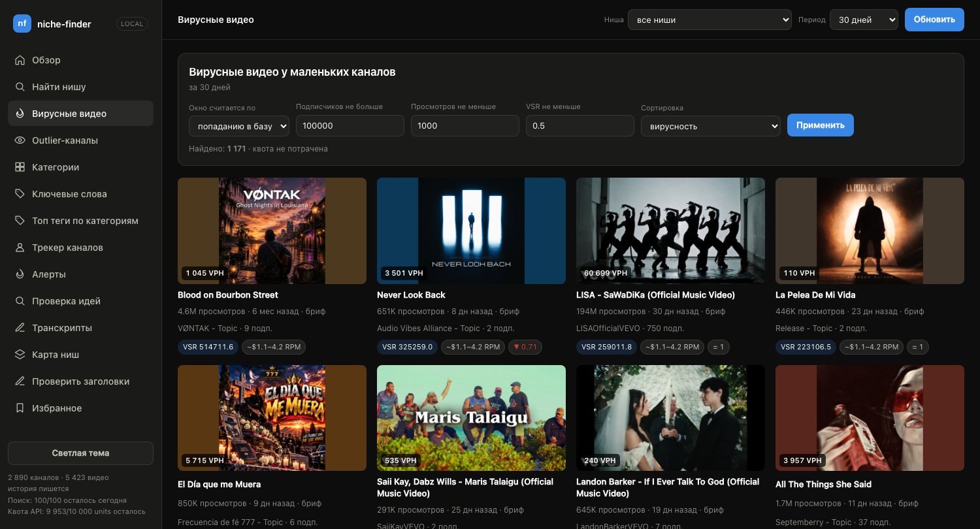The width and height of the screenshot is (980, 529).
Task: Open the Окно считается по dropdown
Action: click(239, 126)
